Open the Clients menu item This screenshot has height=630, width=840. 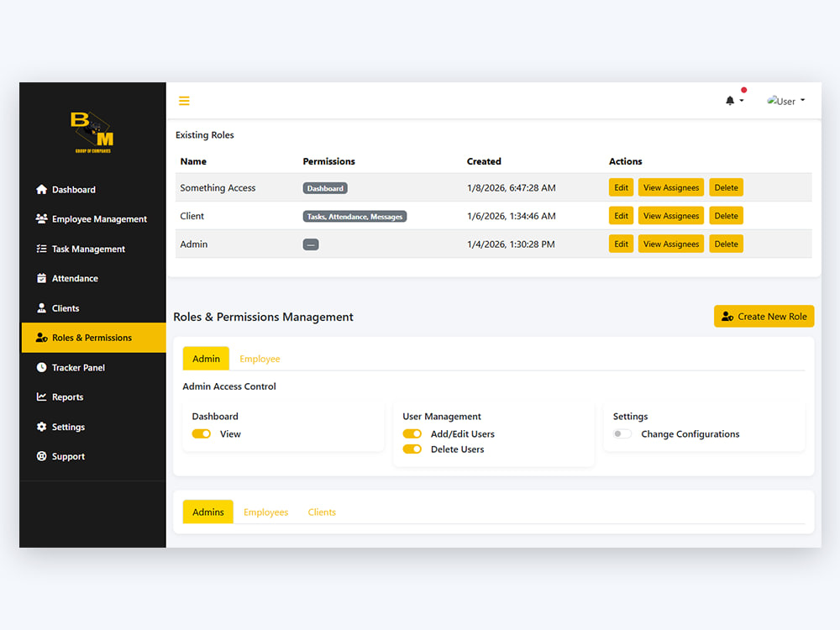click(x=94, y=308)
